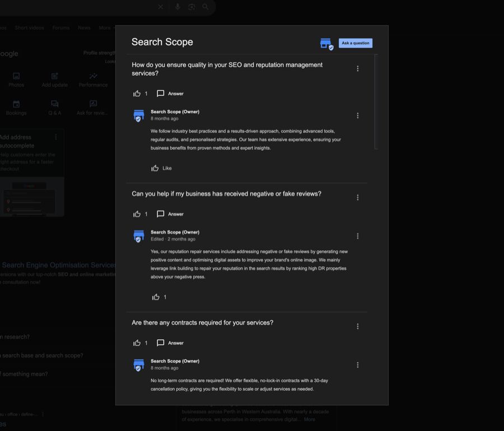504x431 pixels.
Task: Like the SEO quality question with thumbs up
Action: click(x=137, y=94)
